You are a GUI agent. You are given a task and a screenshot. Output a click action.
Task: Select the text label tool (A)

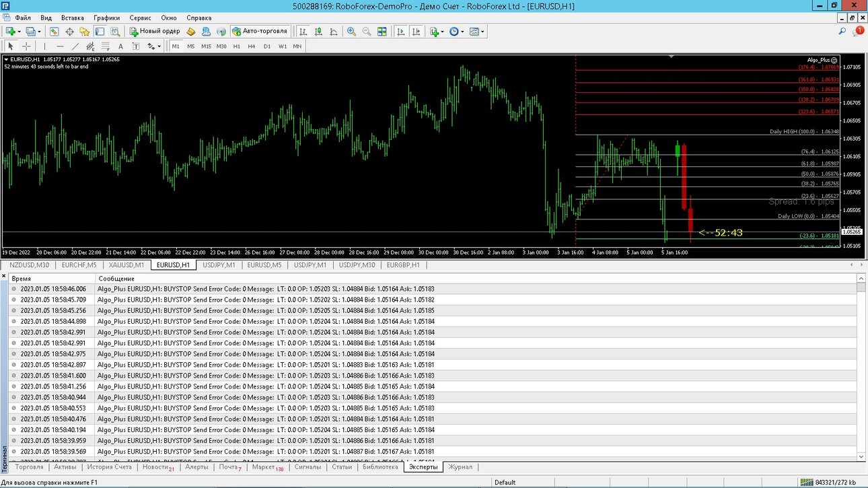(x=120, y=46)
